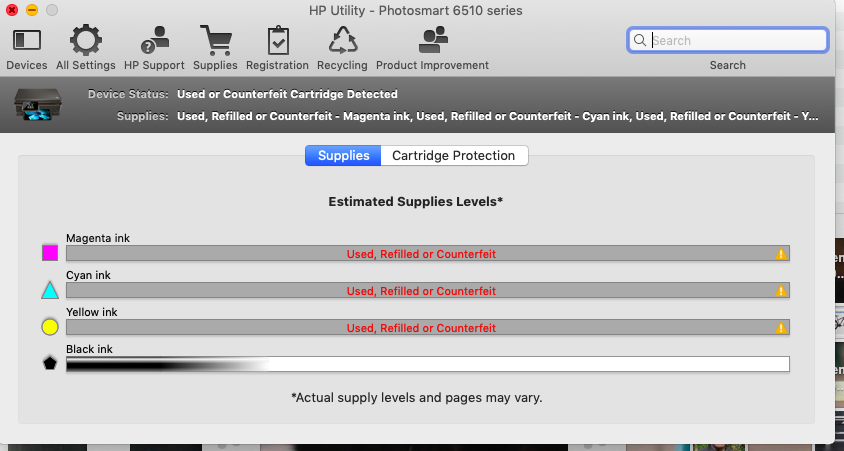Open the Supplies shopping cart icon
Image resolution: width=844 pixels, height=451 pixels.
pyautogui.click(x=215, y=40)
